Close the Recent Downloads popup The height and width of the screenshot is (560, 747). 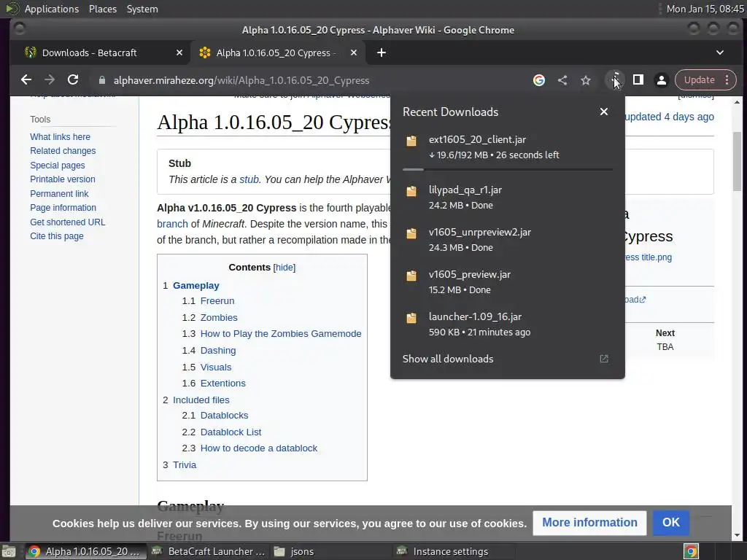click(x=603, y=112)
